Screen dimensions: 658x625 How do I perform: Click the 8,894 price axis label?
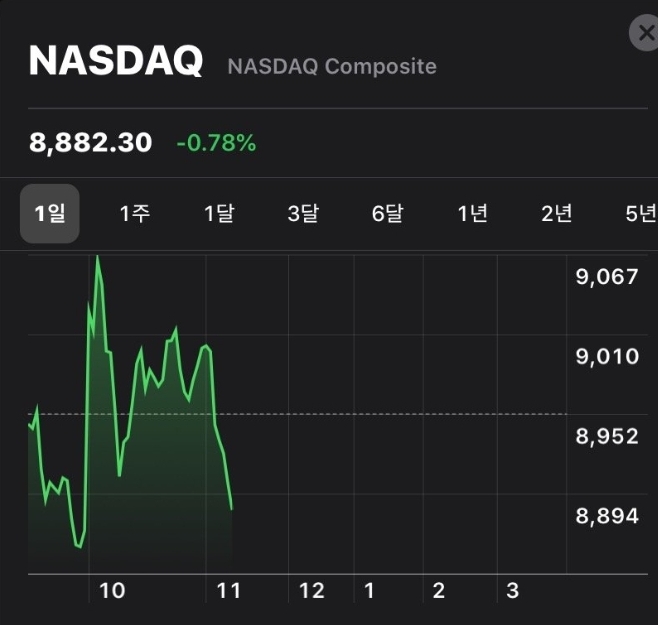(x=606, y=516)
